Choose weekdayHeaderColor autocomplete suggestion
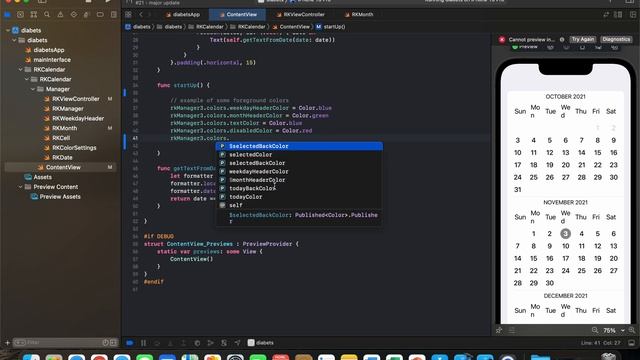Image resolution: width=640 pixels, height=360 pixels. [x=299, y=171]
